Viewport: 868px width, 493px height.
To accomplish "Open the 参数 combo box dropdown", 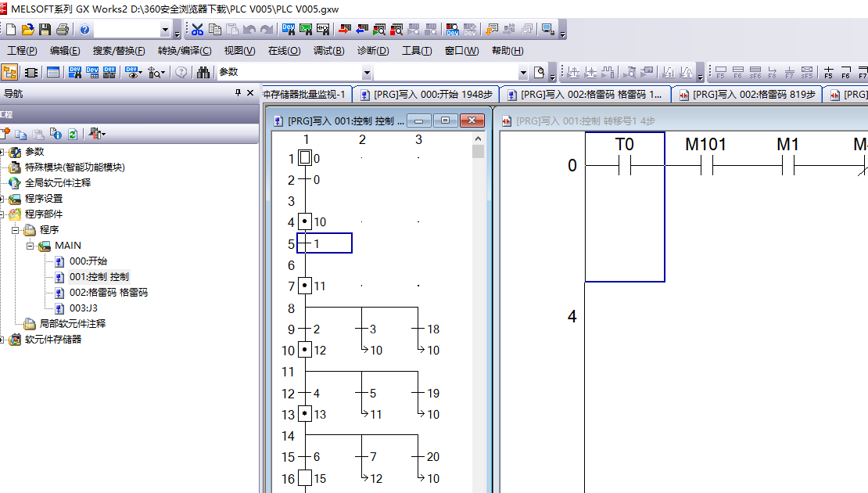I will click(x=367, y=72).
